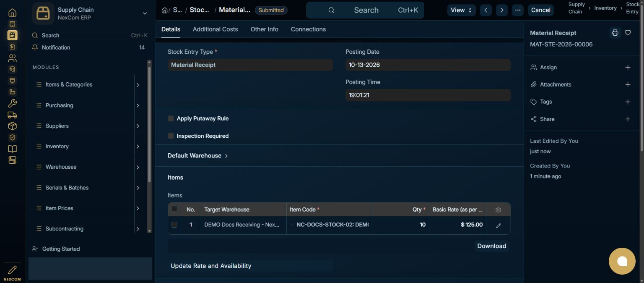Expand Serials & Batches module
Screen dimensions: 644x283
click(x=138, y=188)
